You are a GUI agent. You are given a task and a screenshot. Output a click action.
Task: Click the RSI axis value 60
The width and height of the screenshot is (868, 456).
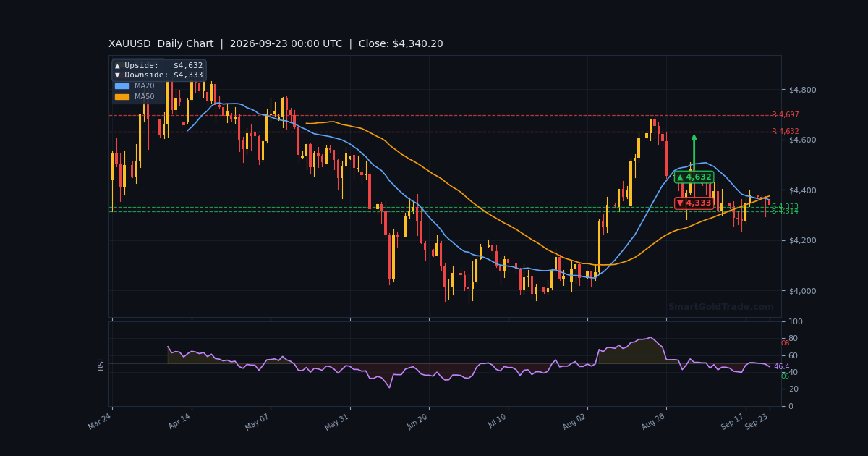tap(793, 355)
